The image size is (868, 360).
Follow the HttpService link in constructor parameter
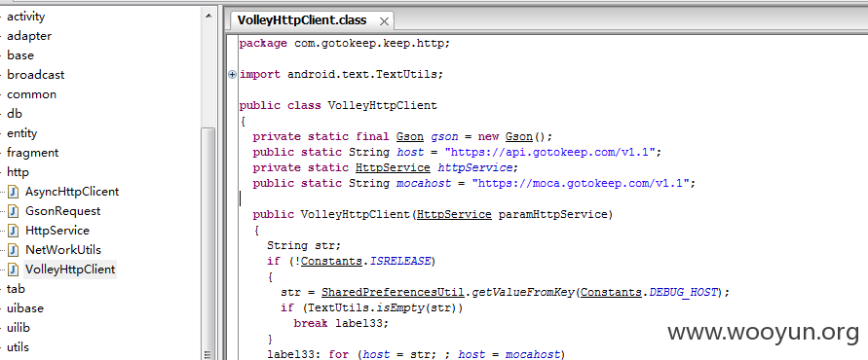point(455,214)
